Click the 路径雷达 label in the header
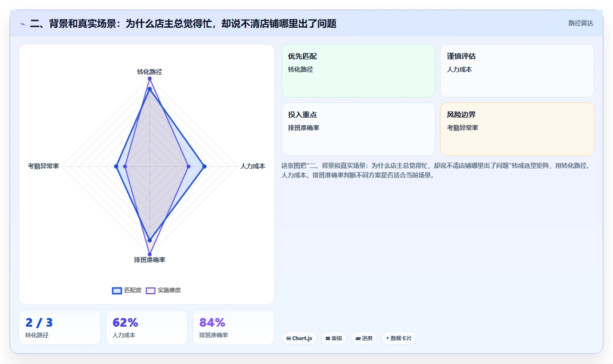This screenshot has height=364, width=613. pyautogui.click(x=581, y=23)
